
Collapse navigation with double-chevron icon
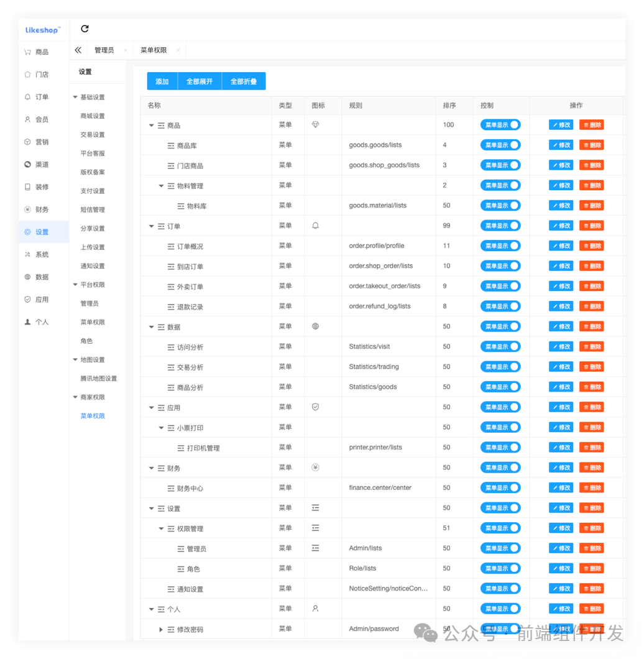click(77, 50)
